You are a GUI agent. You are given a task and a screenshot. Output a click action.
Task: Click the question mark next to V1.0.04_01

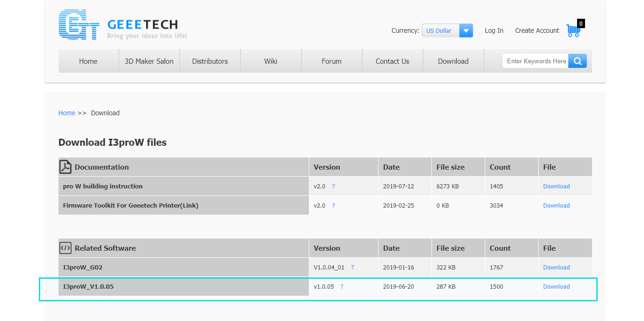pos(352,267)
